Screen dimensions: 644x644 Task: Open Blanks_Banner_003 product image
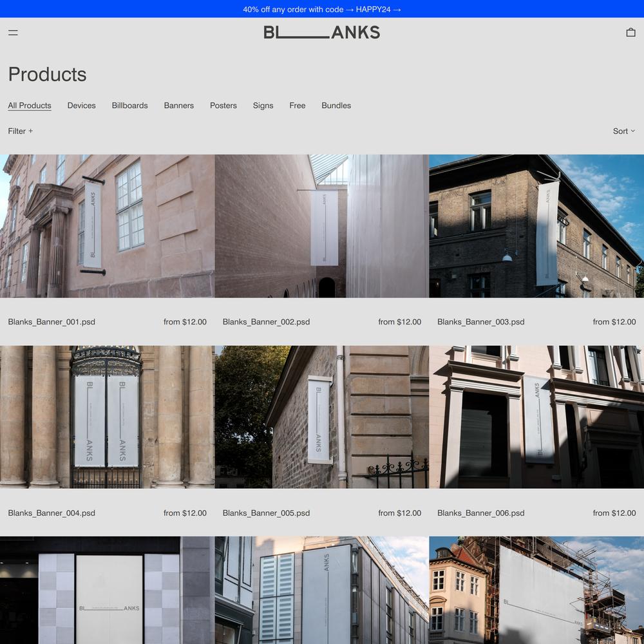(x=536, y=226)
